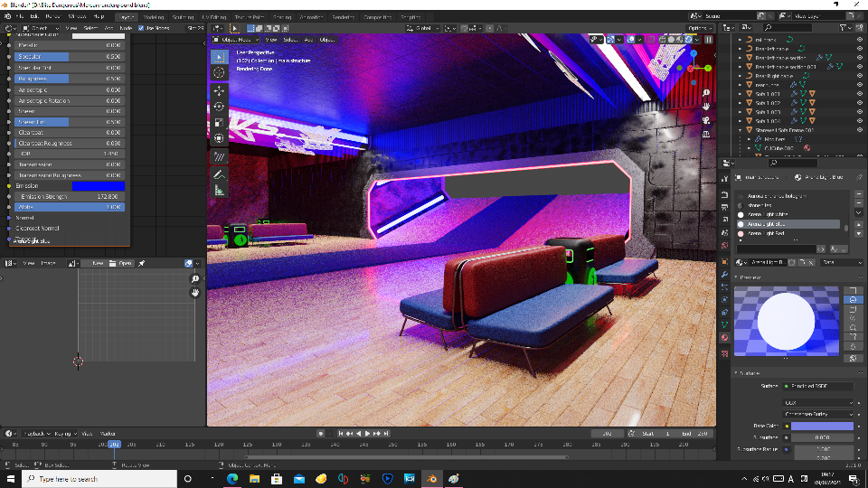Open the Object Data properties tab
Viewport: 868px width, 488px height.
click(x=724, y=325)
